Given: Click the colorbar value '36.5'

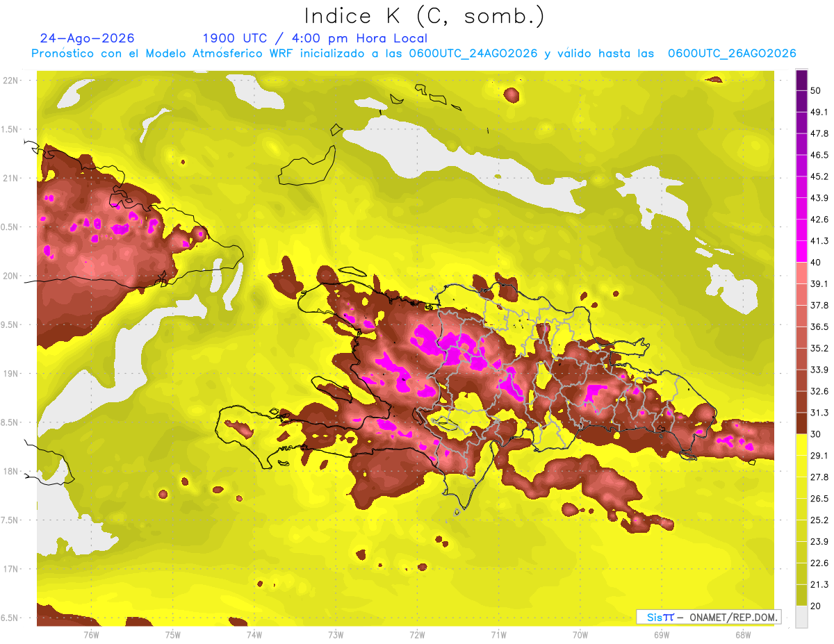Looking at the screenshot, I should click(x=819, y=327).
